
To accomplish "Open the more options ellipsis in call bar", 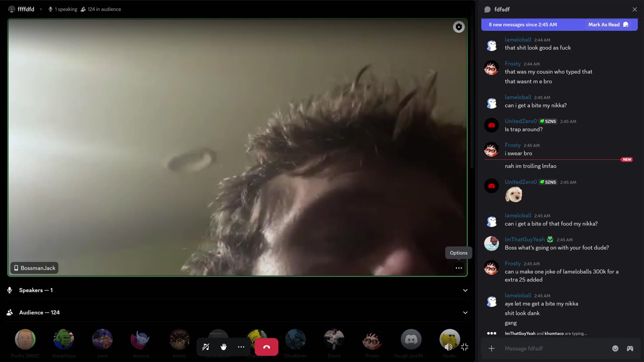I will [241, 347].
